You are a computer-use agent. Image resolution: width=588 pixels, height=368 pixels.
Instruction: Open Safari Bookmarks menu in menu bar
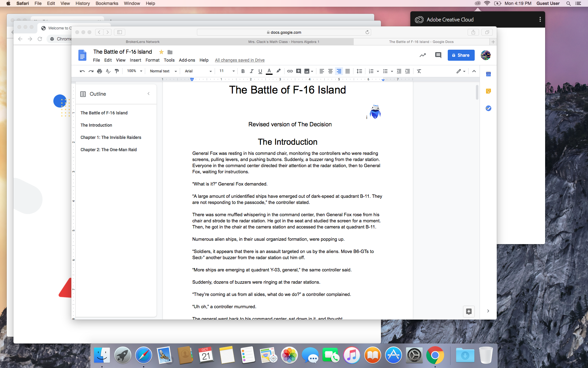tap(107, 3)
